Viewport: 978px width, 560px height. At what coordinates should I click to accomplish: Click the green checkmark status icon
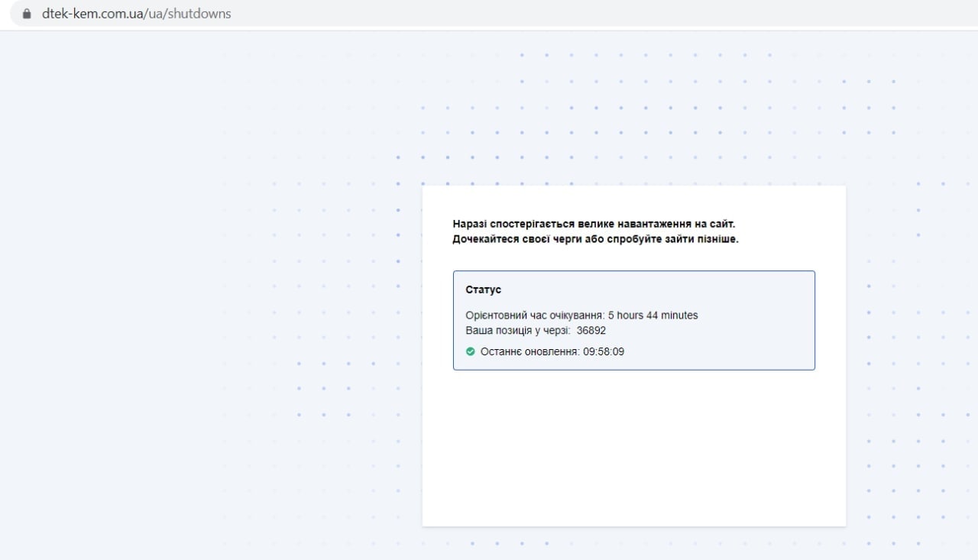coord(471,351)
